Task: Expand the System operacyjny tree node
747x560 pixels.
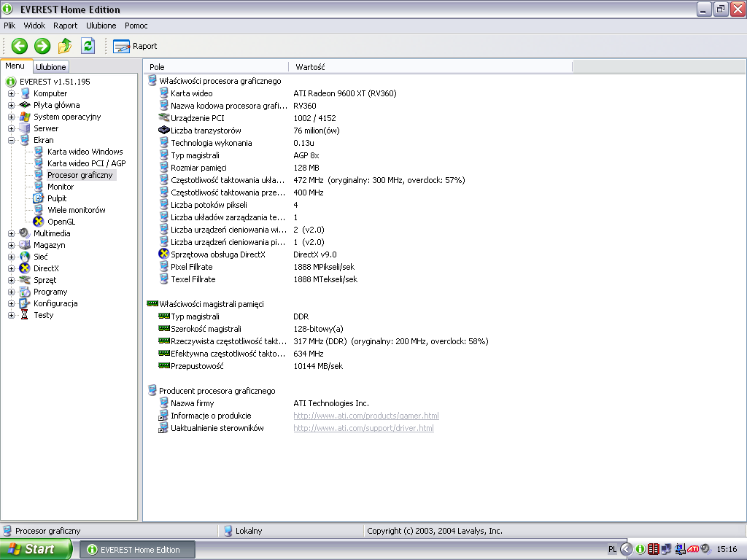Action: pyautogui.click(x=11, y=117)
